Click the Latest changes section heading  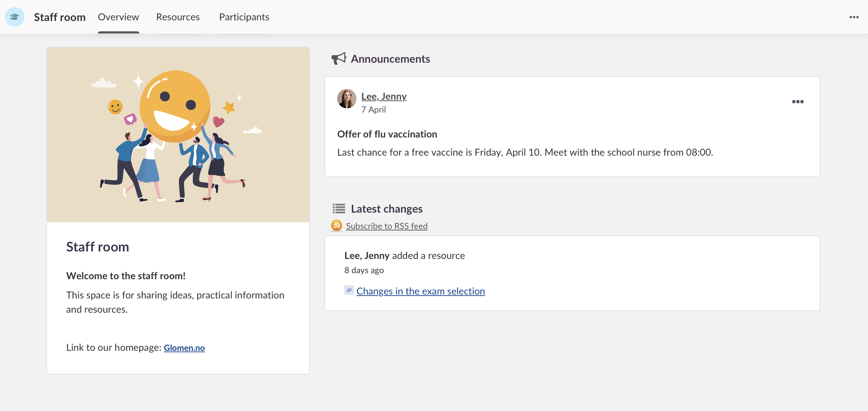point(387,209)
